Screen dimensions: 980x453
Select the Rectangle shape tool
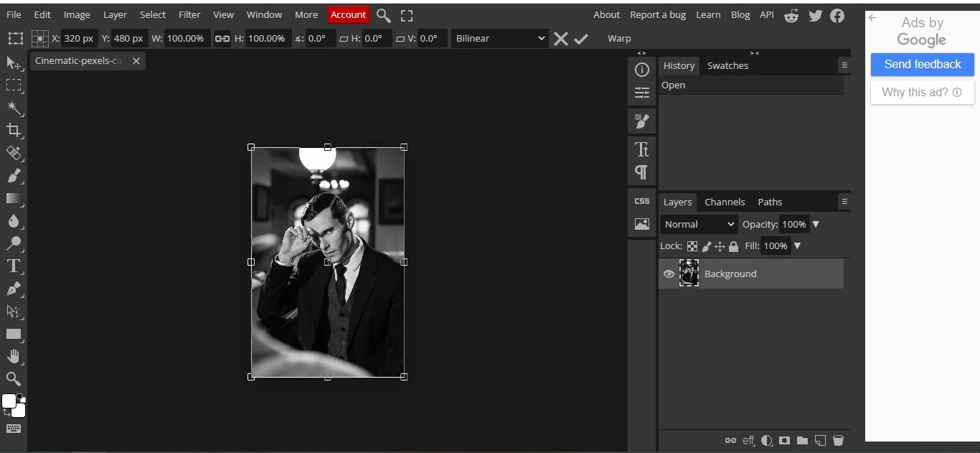(14, 334)
